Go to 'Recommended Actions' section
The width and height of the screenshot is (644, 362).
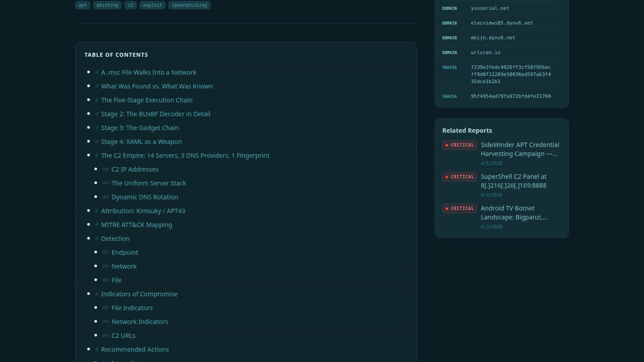point(135,349)
